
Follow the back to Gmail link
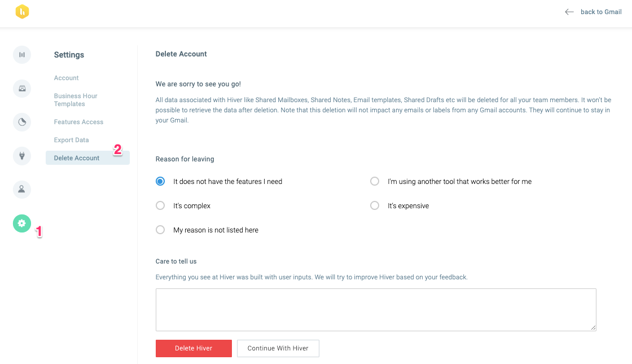point(601,12)
